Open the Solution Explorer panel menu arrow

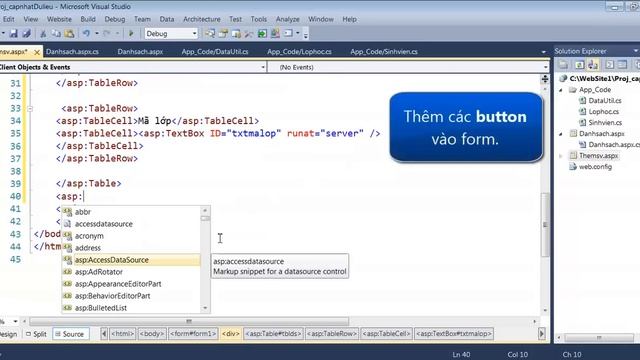click(636, 51)
